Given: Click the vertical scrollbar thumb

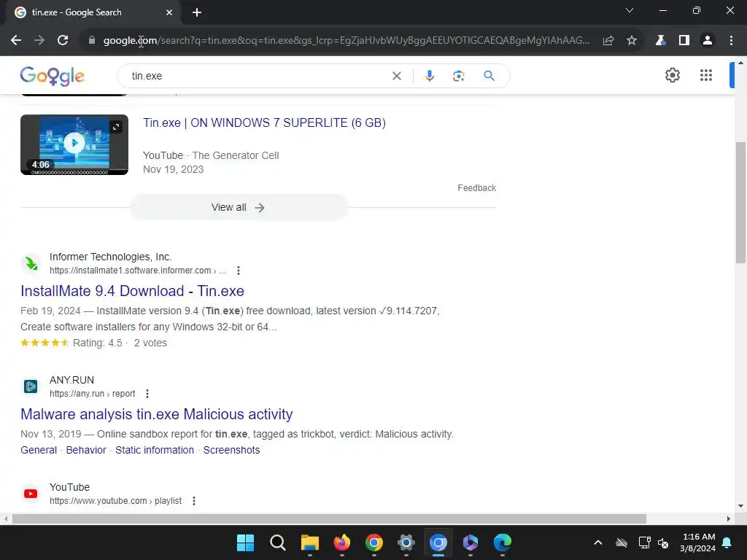Looking at the screenshot, I should pyautogui.click(x=740, y=203).
